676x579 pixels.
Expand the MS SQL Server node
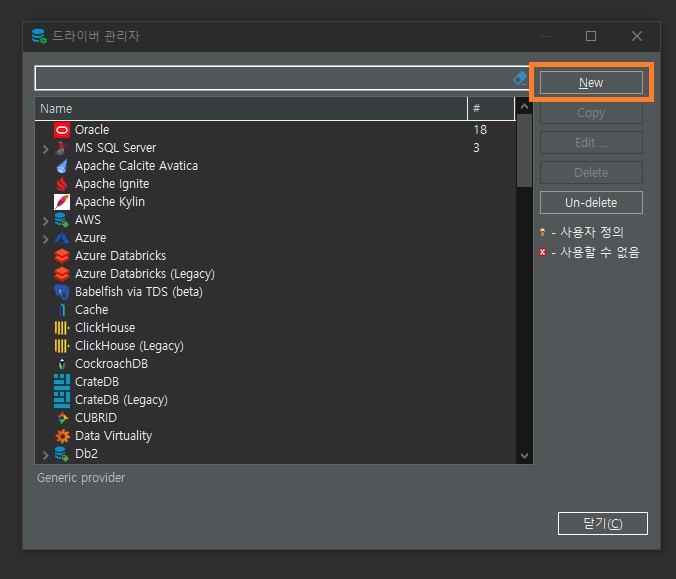[46, 149]
